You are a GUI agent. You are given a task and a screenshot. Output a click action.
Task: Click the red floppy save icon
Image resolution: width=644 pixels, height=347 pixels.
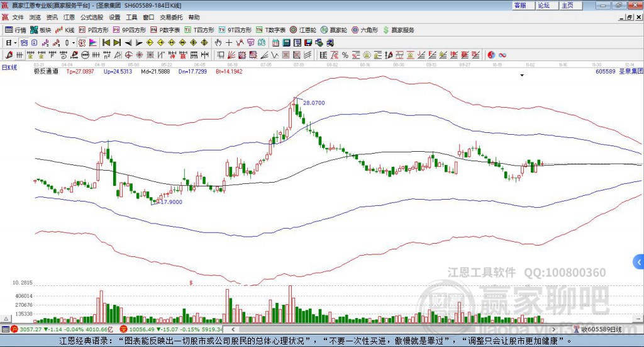click(308, 43)
